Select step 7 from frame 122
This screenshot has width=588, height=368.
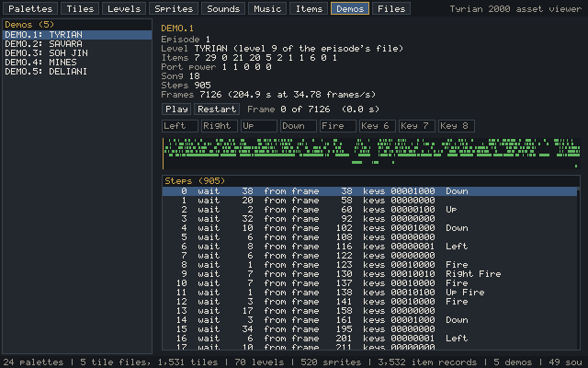[369, 256]
